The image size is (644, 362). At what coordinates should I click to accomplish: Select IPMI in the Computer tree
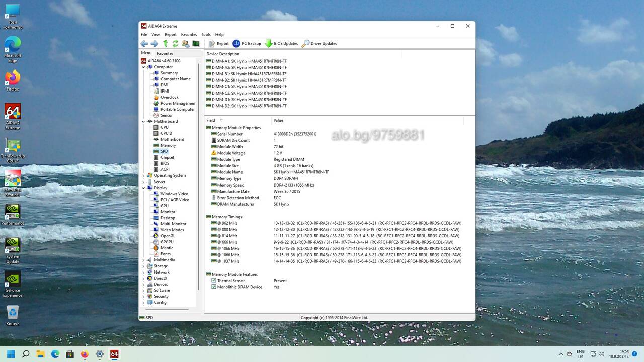[x=165, y=91]
